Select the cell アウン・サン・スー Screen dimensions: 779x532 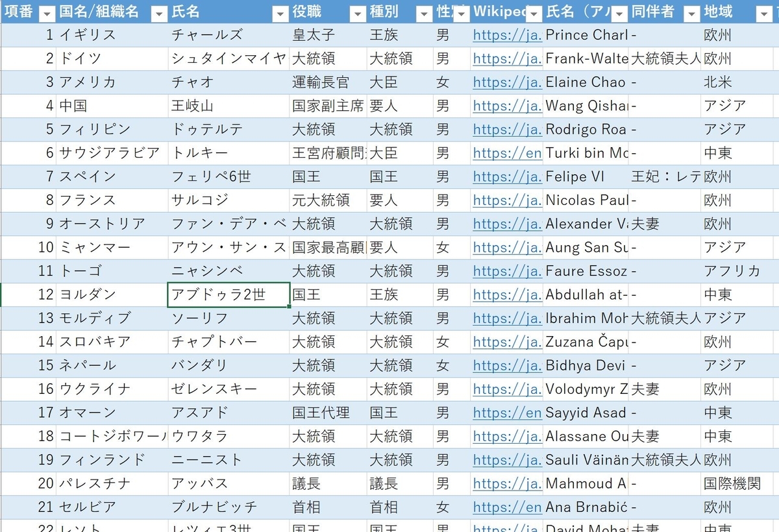[x=229, y=247]
